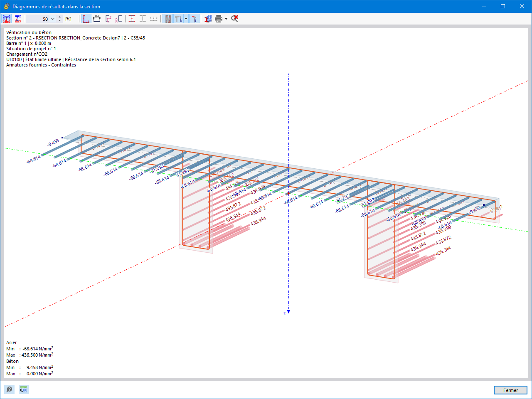Maximize the results diagram window
Image resolution: width=532 pixels, height=399 pixels.
(503, 6)
